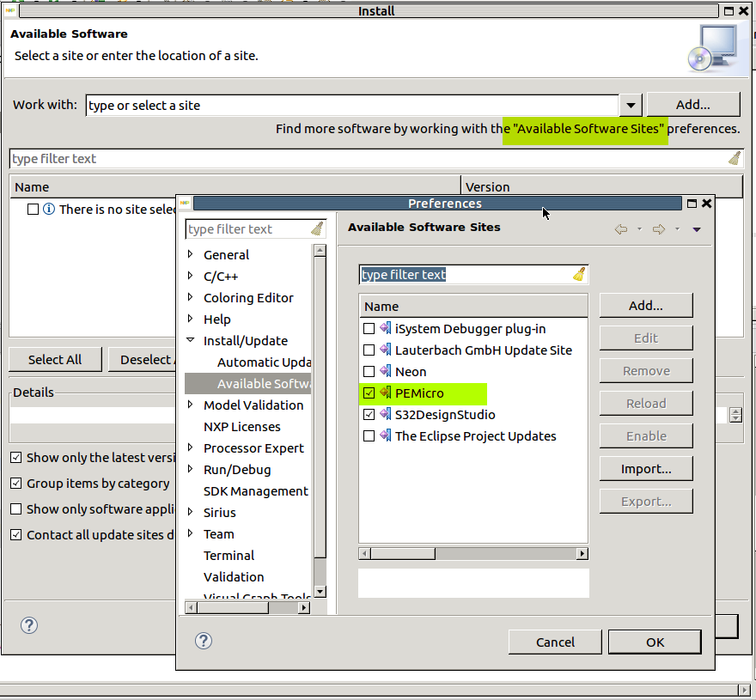Toggle Show only the latest versions checkbox
This screenshot has width=756, height=700.
point(16,458)
